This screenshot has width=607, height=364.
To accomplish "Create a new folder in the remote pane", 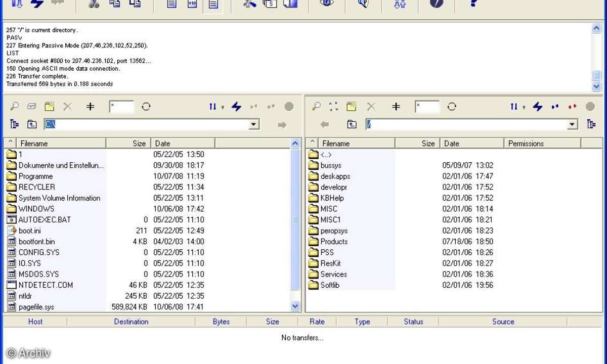I will 351,106.
